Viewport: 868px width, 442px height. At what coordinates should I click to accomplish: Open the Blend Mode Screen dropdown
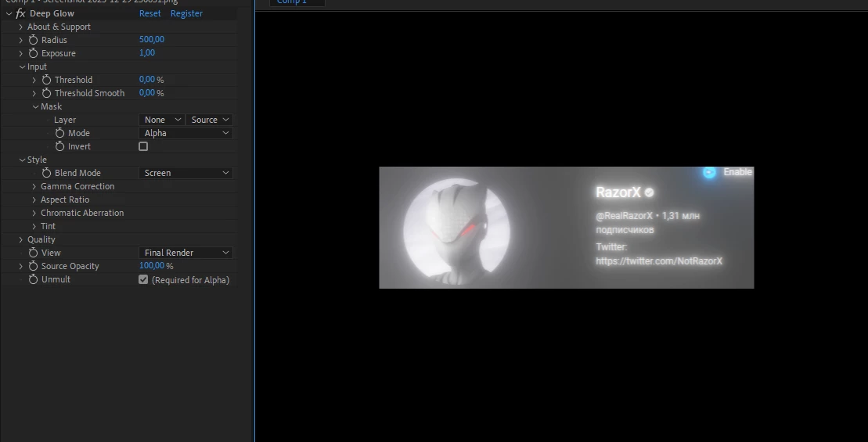pyautogui.click(x=185, y=173)
